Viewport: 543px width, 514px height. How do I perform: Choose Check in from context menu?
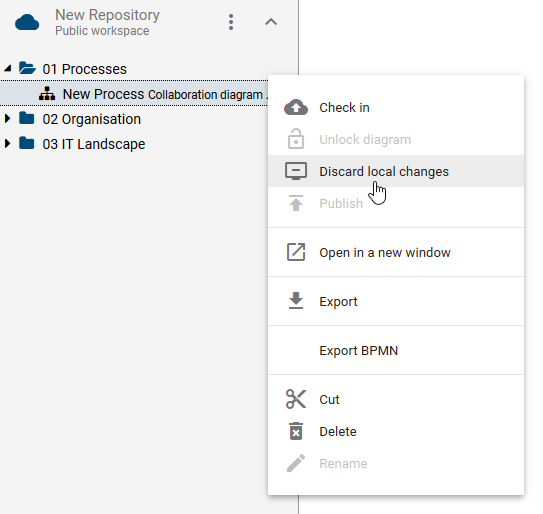click(396, 108)
